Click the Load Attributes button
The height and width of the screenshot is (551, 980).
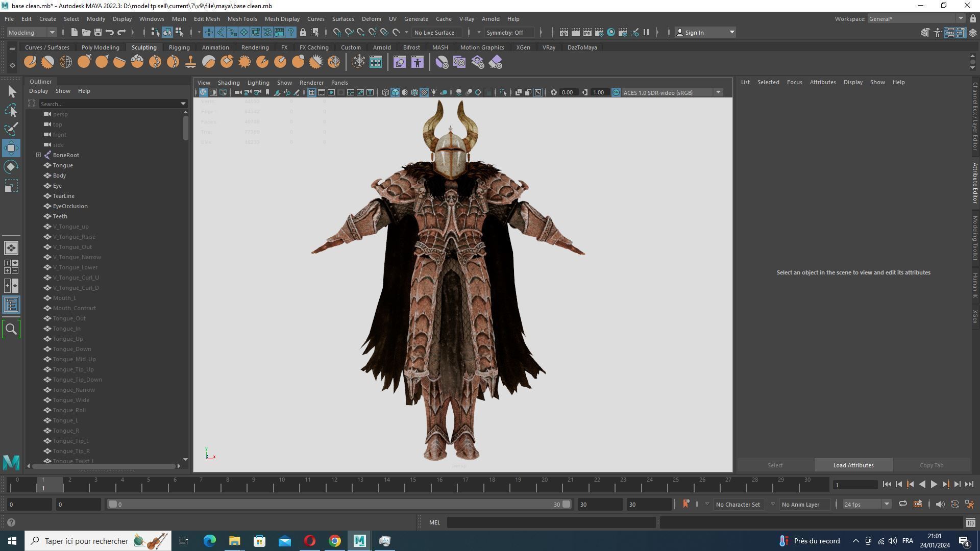coord(853,465)
